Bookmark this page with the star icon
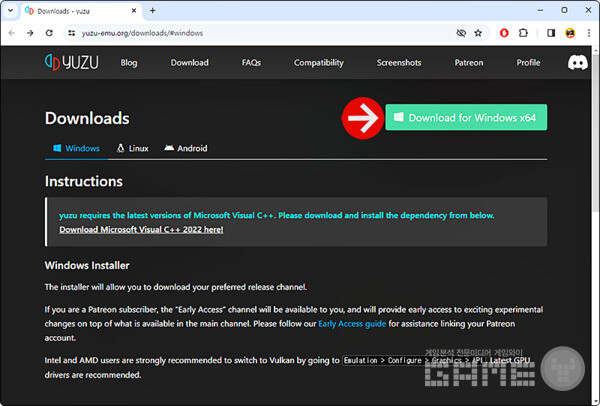 478,33
